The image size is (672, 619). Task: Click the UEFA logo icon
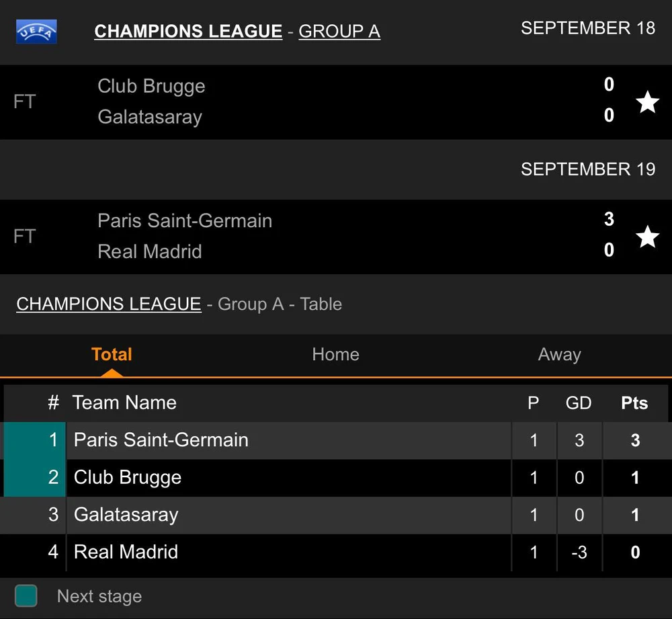click(36, 31)
